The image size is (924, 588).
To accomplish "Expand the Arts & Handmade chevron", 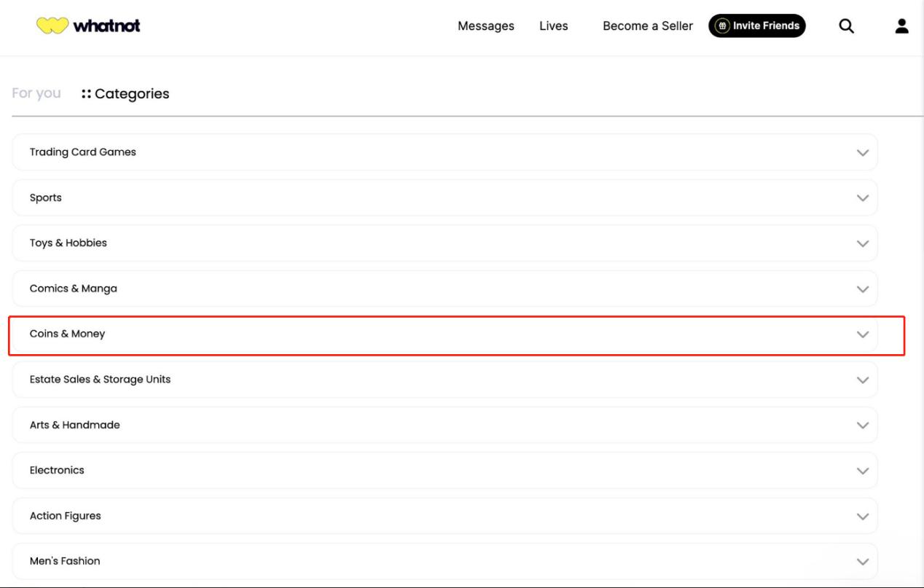I will (863, 426).
